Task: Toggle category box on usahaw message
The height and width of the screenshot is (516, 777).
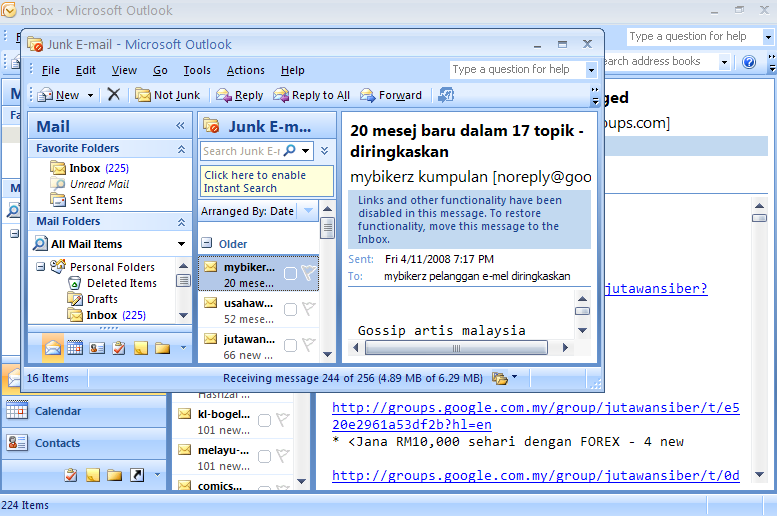Action: click(x=290, y=309)
